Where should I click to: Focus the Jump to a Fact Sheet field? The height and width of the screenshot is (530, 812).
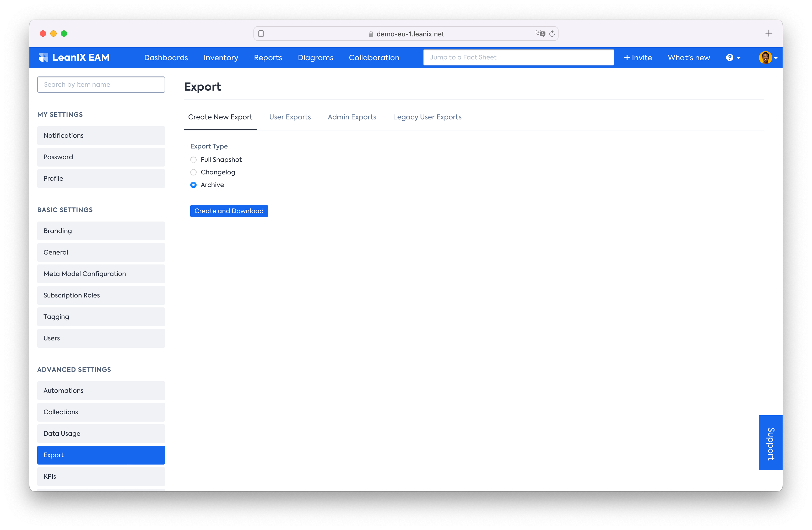(518, 57)
